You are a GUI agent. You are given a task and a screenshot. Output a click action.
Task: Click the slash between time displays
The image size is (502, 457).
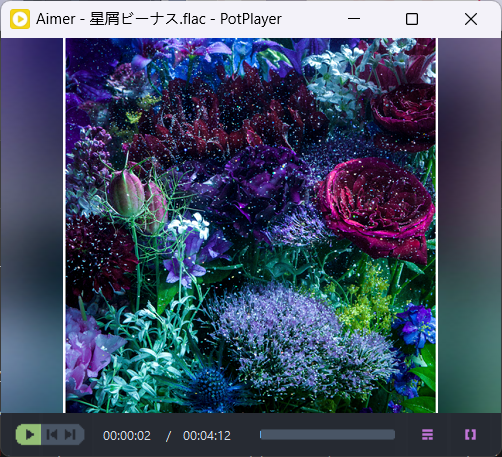[x=168, y=436]
